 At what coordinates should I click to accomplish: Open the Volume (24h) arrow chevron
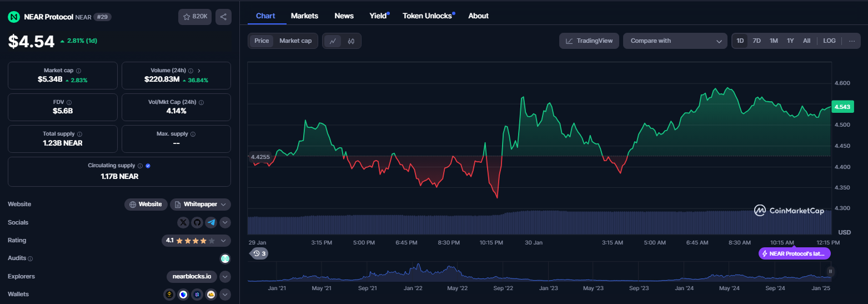[199, 71]
